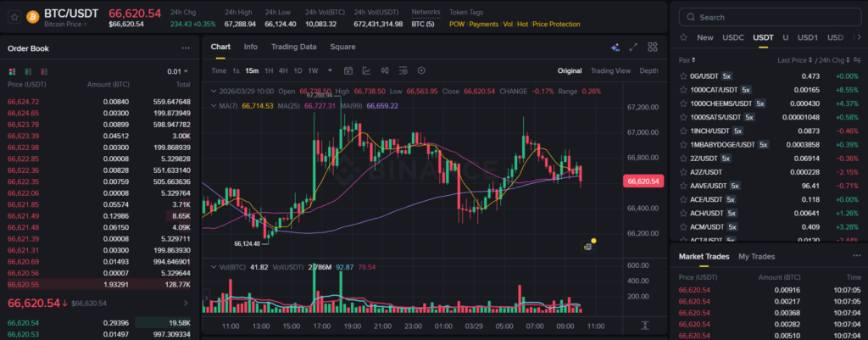Expand chart to fullscreen

633,47
